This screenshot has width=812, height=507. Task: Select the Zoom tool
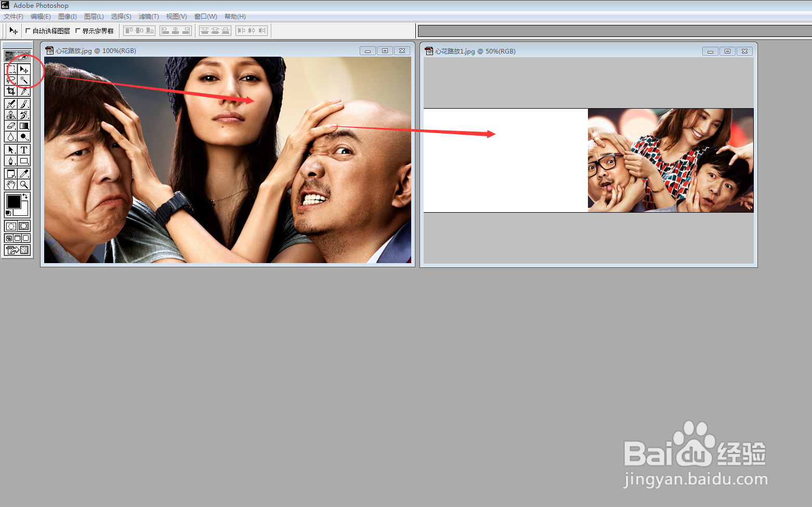(x=24, y=185)
